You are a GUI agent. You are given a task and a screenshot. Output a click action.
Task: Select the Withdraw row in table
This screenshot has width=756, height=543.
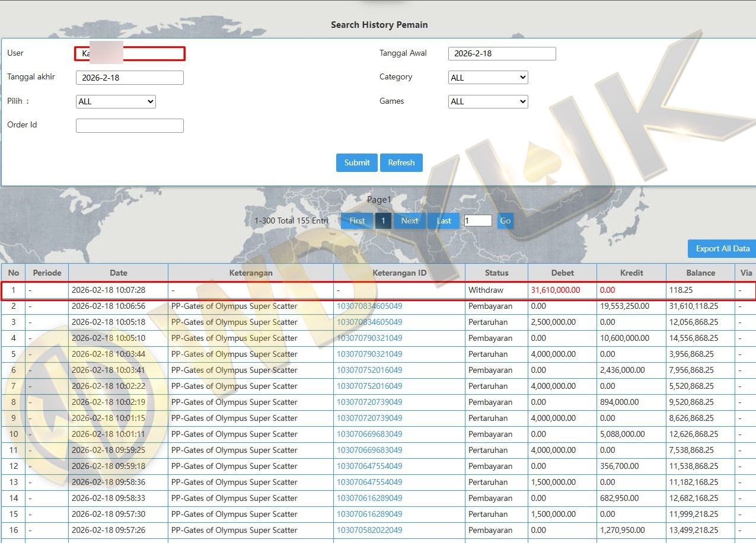[378, 290]
